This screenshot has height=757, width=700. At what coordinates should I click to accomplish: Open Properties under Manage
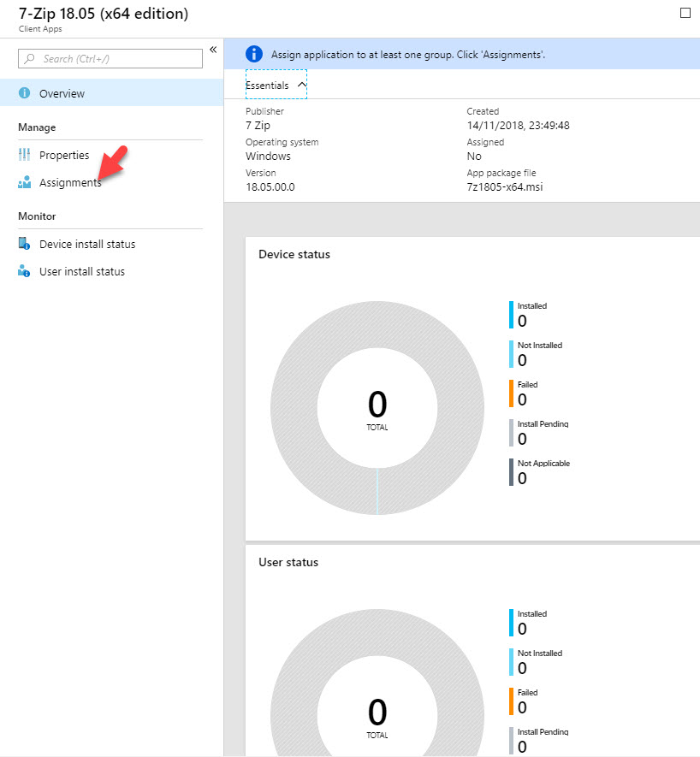64,155
